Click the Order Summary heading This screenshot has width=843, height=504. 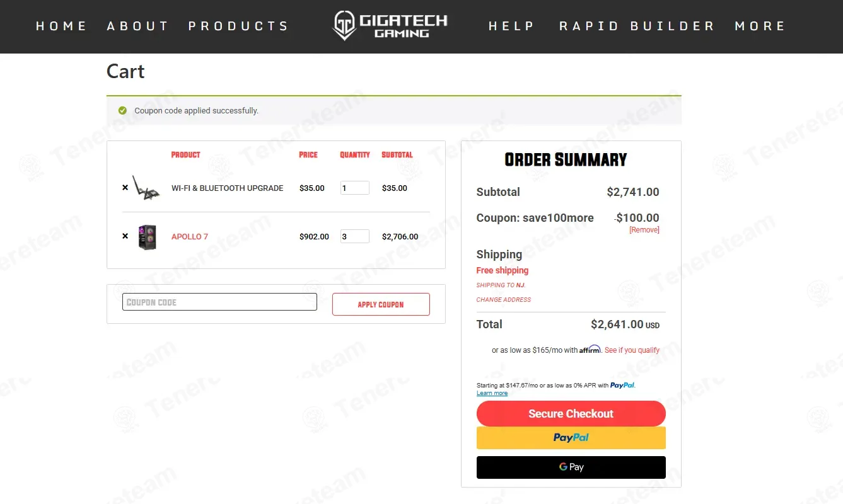click(x=566, y=160)
